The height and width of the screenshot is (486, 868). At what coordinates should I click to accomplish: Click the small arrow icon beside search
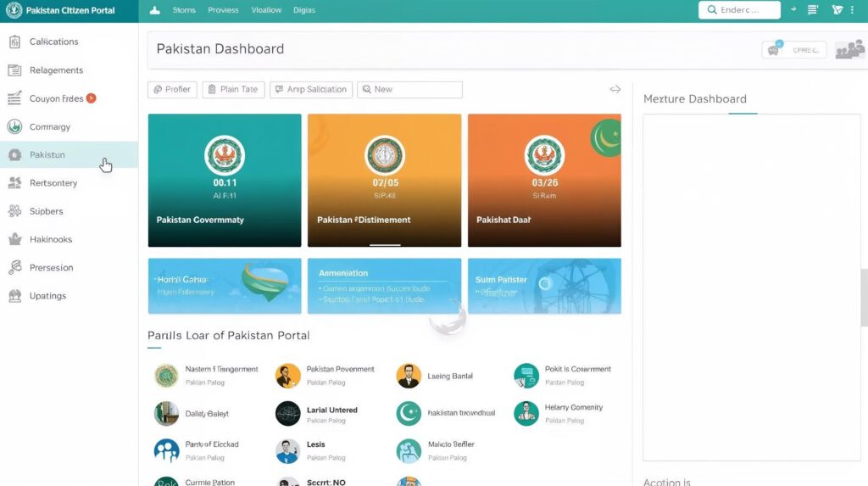(x=793, y=9)
